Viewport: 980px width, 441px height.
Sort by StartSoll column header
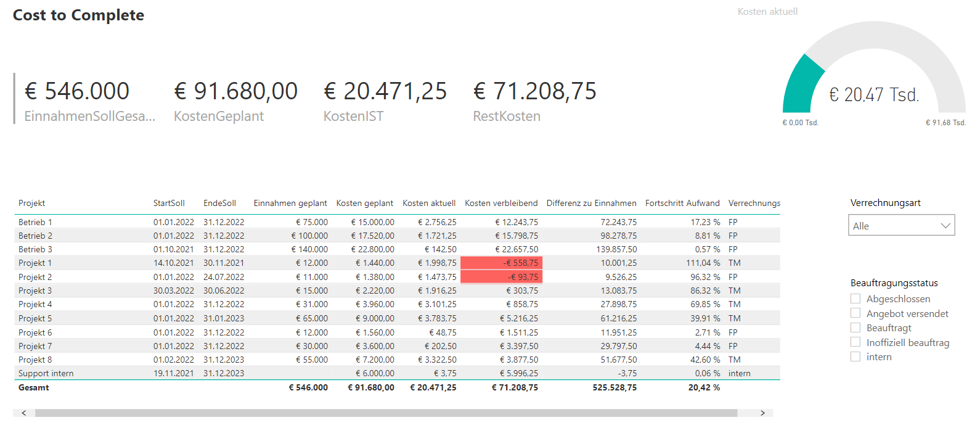click(x=169, y=203)
